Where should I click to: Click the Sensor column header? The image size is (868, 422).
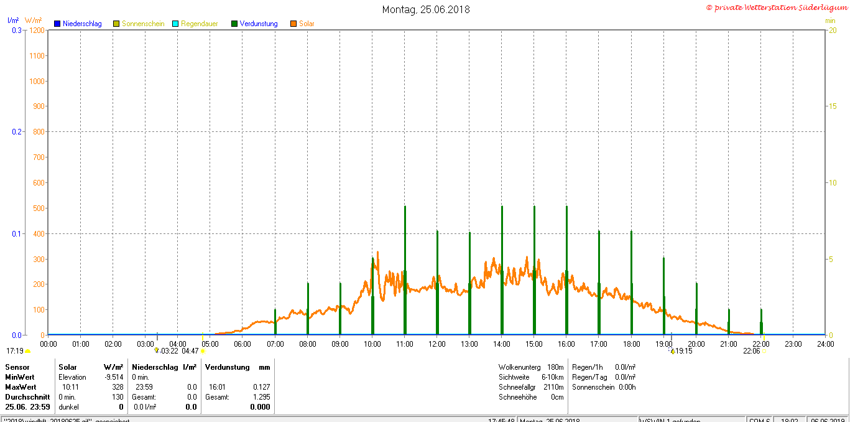tap(17, 367)
